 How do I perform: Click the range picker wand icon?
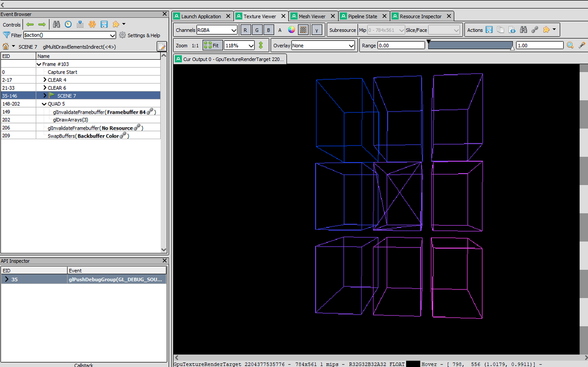coord(582,45)
